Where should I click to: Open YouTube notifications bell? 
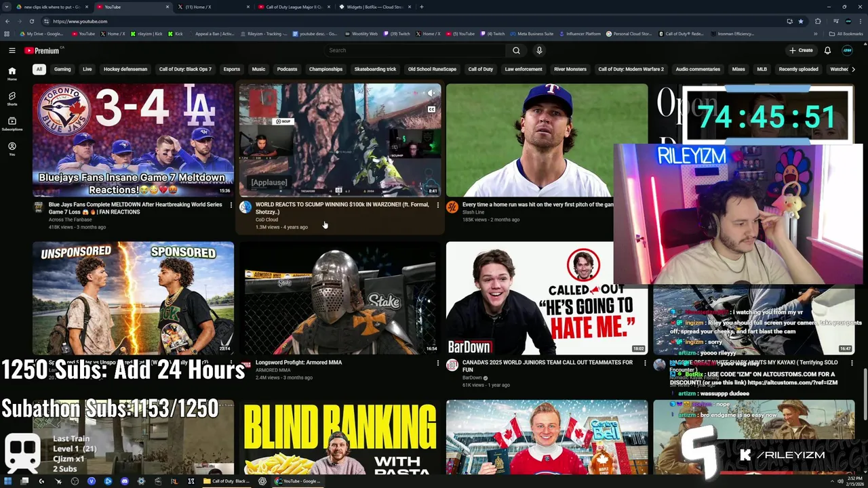click(x=827, y=50)
